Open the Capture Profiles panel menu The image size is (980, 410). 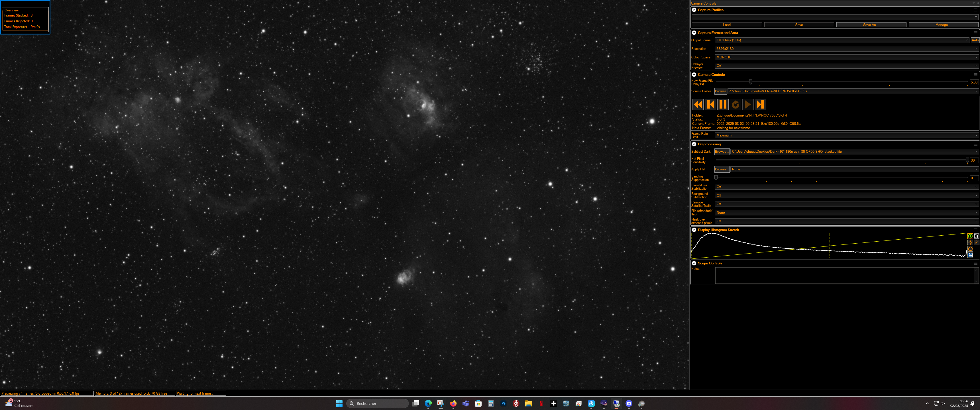975,10
